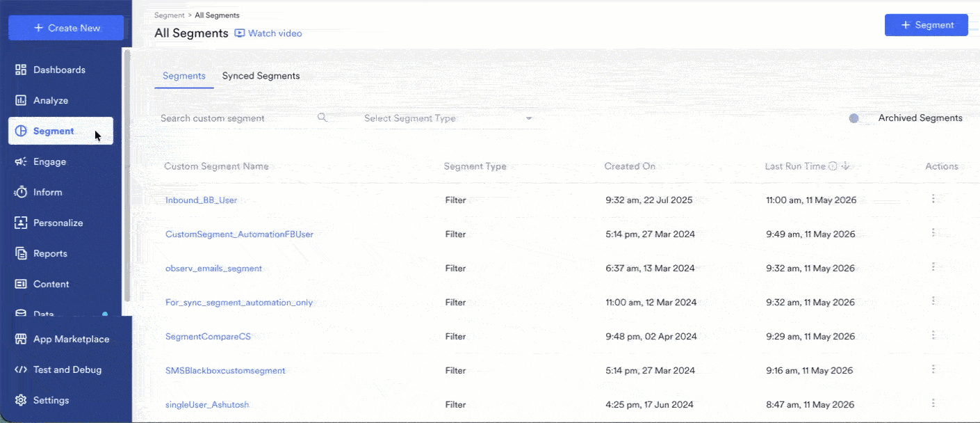Open the observ_emails_segment link
Viewport: 980px width, 423px height.
(x=213, y=268)
